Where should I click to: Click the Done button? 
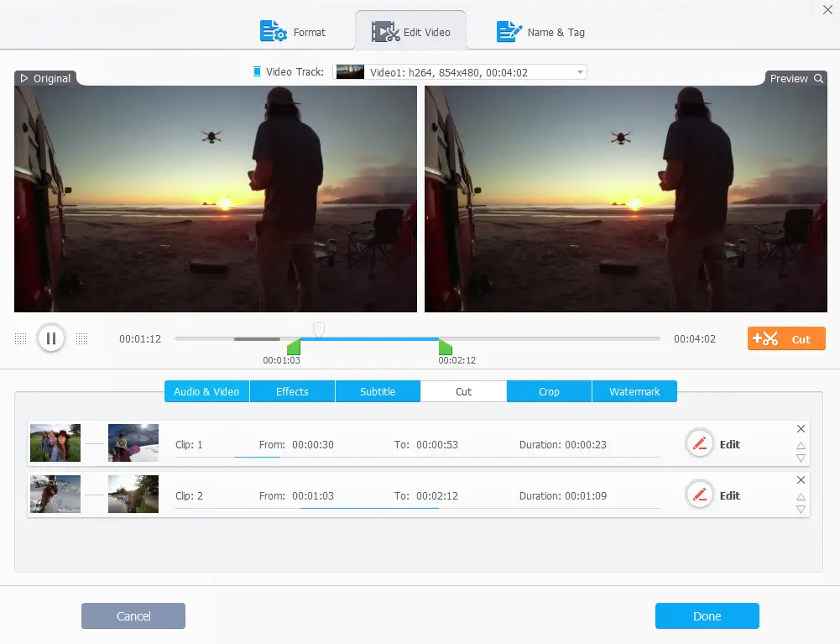point(707,616)
